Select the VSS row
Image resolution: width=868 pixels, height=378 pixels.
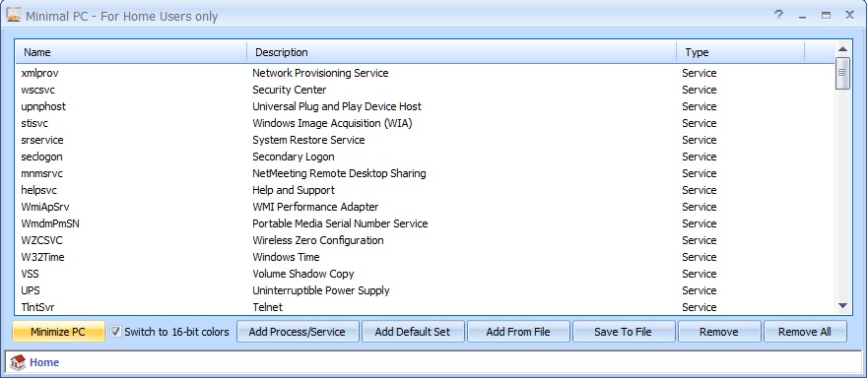pos(426,274)
